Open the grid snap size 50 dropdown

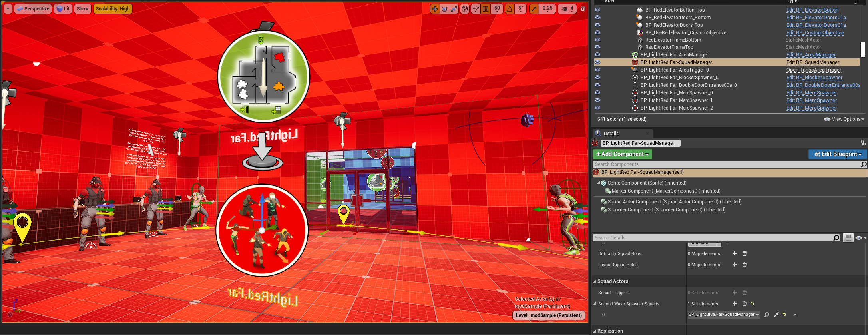497,9
